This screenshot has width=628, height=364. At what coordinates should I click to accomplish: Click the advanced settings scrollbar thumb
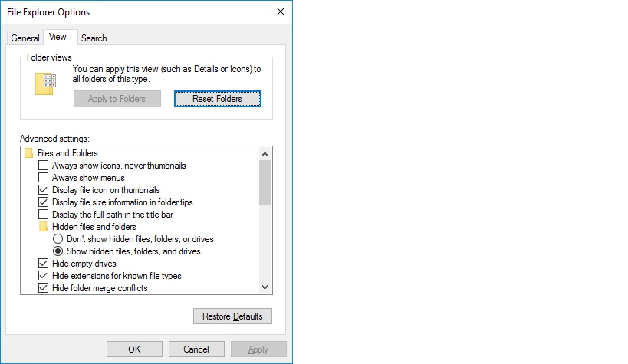(x=265, y=182)
